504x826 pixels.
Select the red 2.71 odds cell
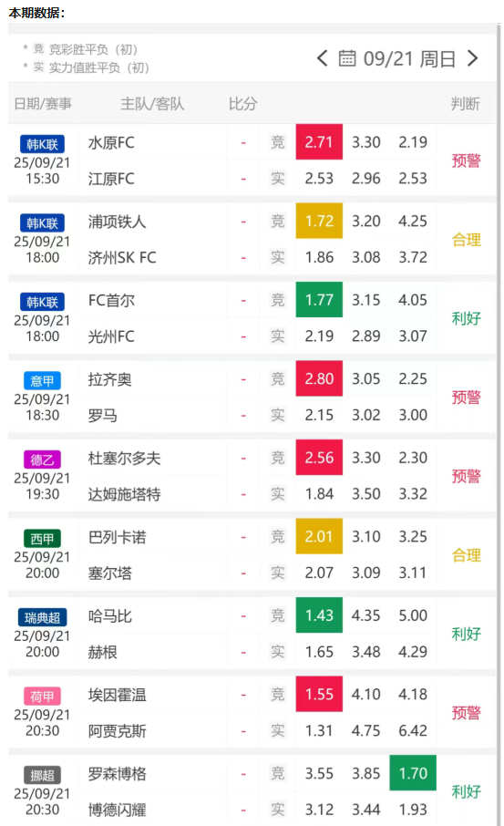click(319, 141)
